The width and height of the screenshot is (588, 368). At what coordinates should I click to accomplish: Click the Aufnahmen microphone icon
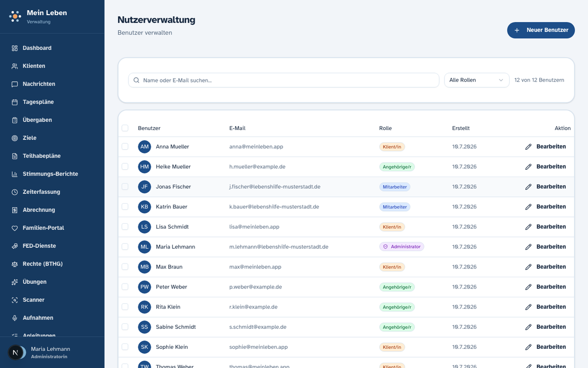pos(15,318)
